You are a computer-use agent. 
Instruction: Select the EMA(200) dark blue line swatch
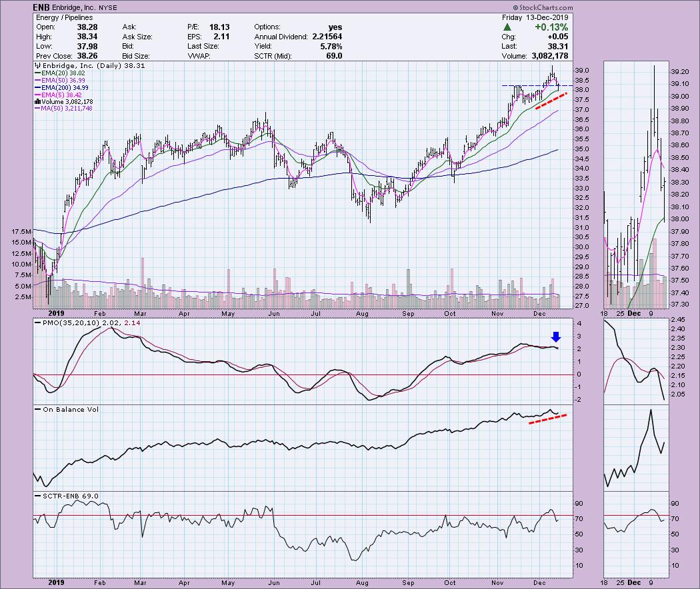[x=37, y=88]
